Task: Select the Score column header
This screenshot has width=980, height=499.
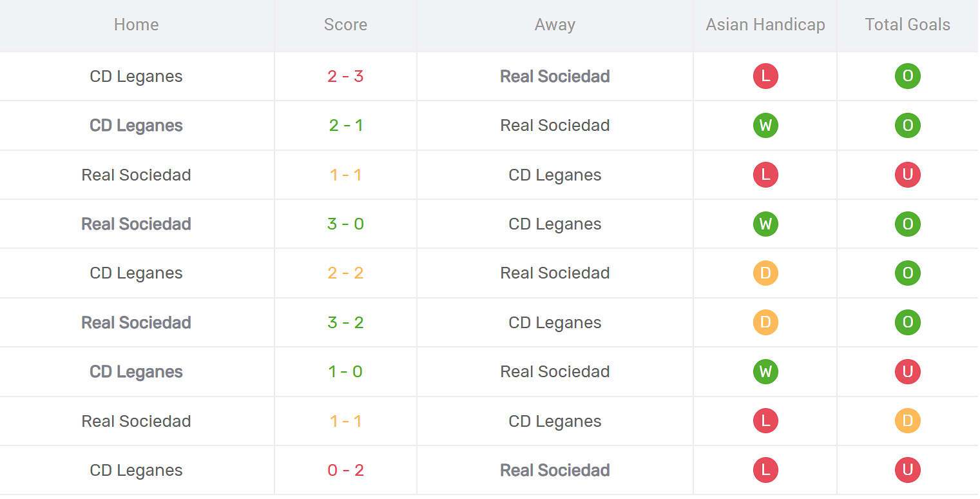Action: point(345,24)
